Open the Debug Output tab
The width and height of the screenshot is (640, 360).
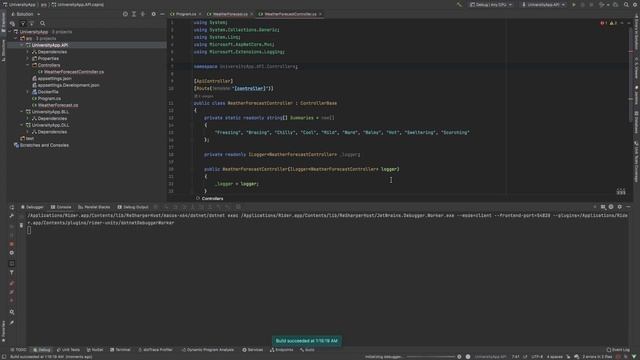133,207
